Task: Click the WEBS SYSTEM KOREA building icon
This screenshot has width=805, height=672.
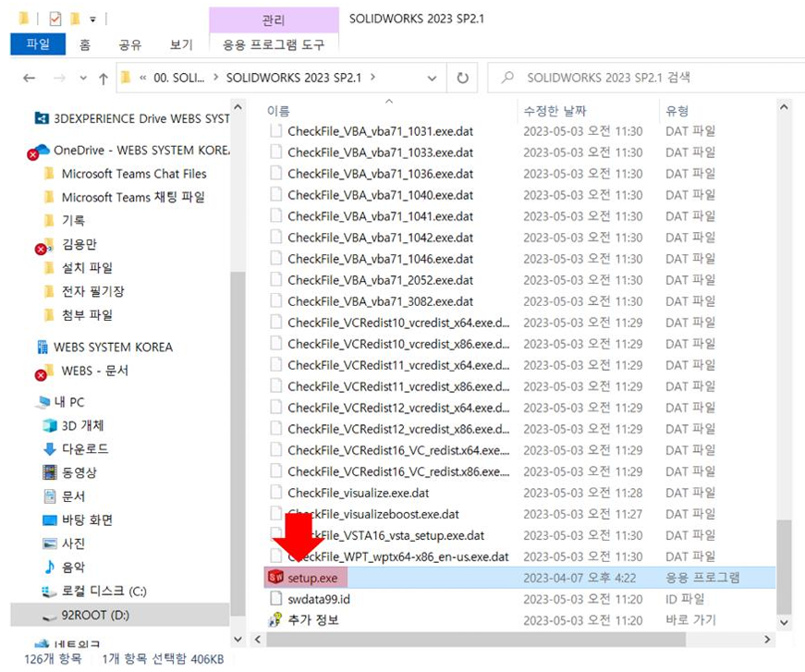Action: (43, 347)
